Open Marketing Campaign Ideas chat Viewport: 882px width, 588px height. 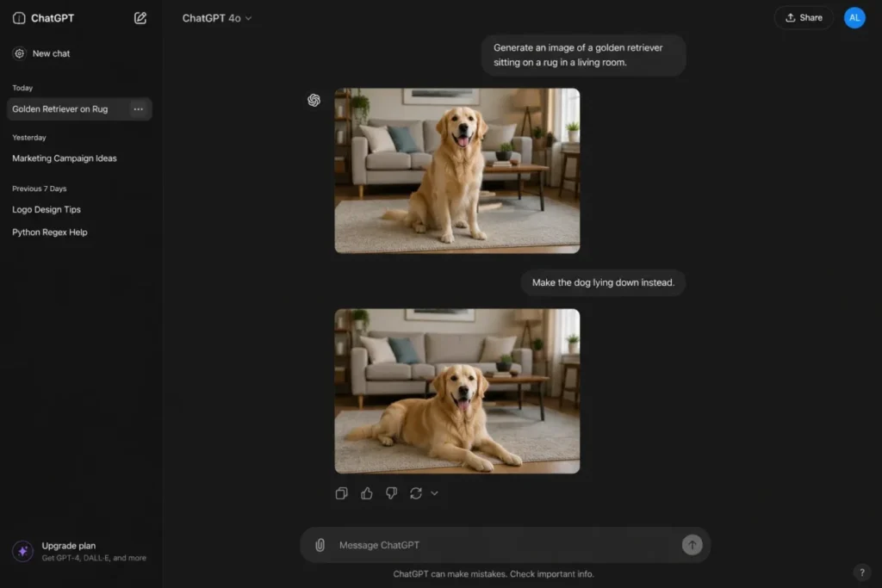pyautogui.click(x=65, y=158)
